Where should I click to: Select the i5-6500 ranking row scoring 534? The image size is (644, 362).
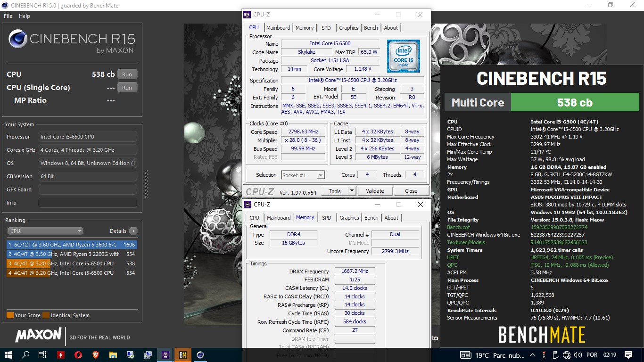click(x=72, y=273)
